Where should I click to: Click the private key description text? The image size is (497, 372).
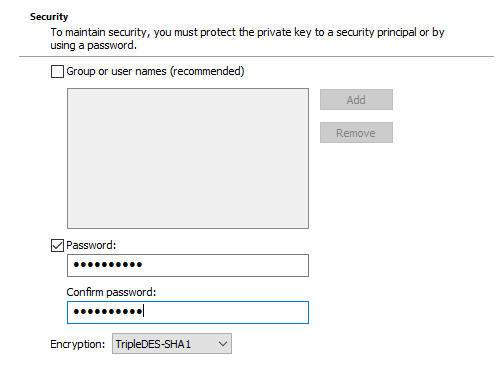[247, 39]
